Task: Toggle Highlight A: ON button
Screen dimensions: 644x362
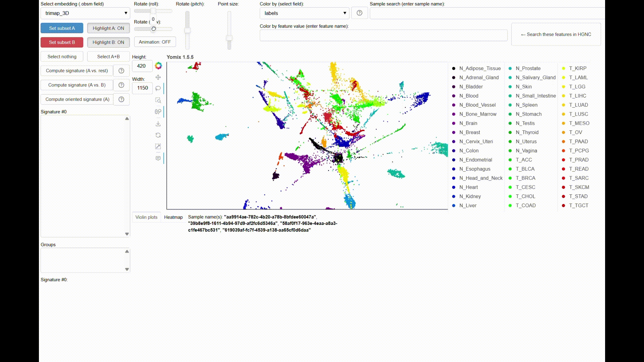Action: pos(108,28)
